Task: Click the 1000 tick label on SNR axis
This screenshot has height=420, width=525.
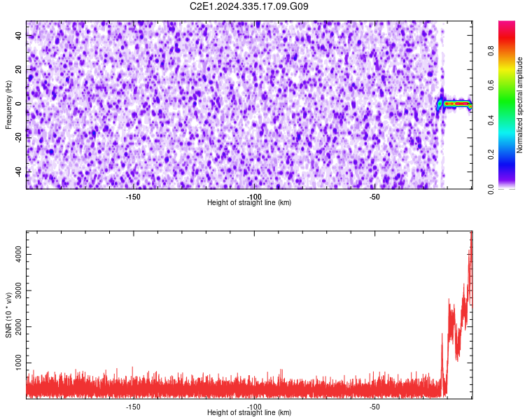Action: tap(19, 363)
